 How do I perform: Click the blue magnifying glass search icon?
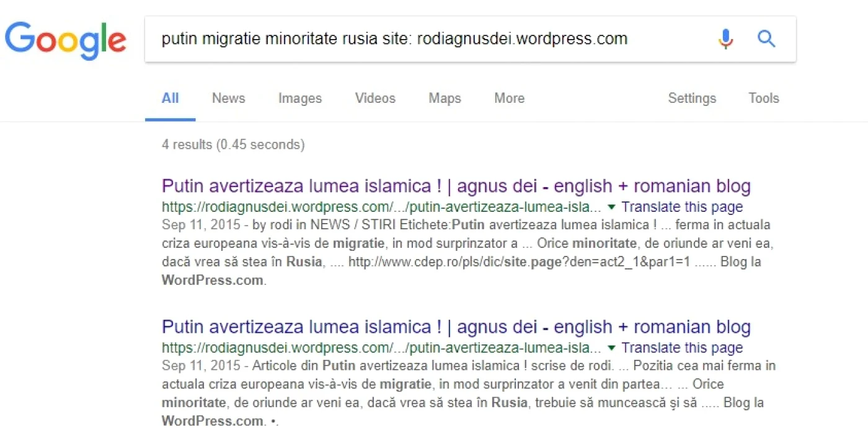point(767,39)
